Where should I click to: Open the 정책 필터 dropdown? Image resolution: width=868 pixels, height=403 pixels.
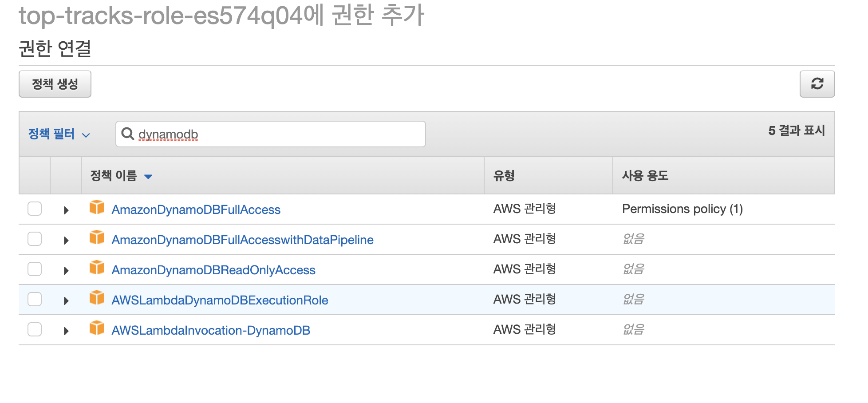coord(59,134)
